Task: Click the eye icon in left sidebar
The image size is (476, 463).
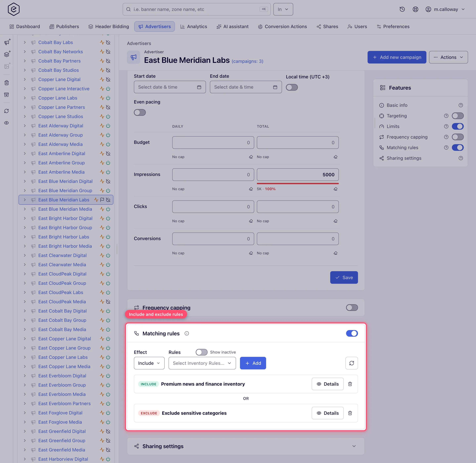Action: [x=7, y=123]
